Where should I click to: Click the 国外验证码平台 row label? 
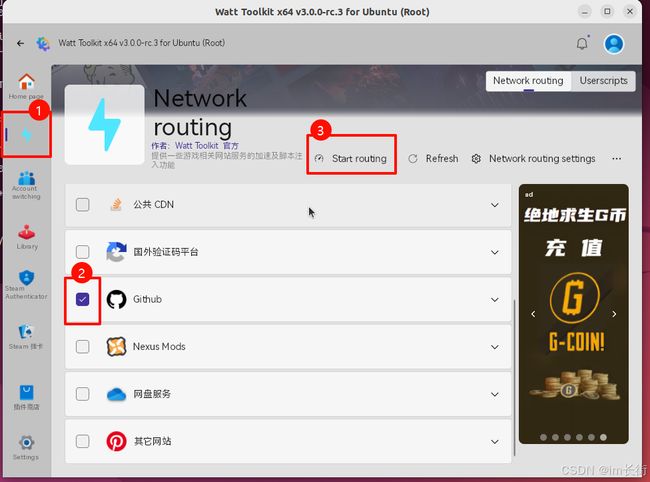click(166, 252)
